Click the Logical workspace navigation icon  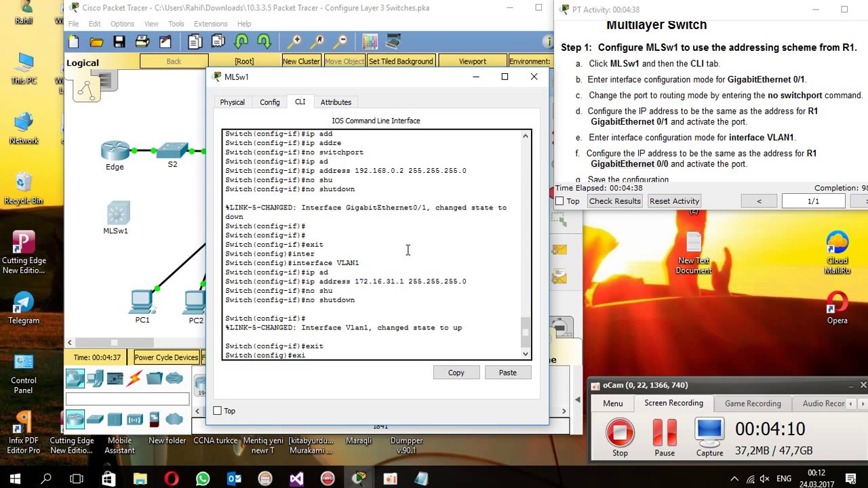pos(87,89)
